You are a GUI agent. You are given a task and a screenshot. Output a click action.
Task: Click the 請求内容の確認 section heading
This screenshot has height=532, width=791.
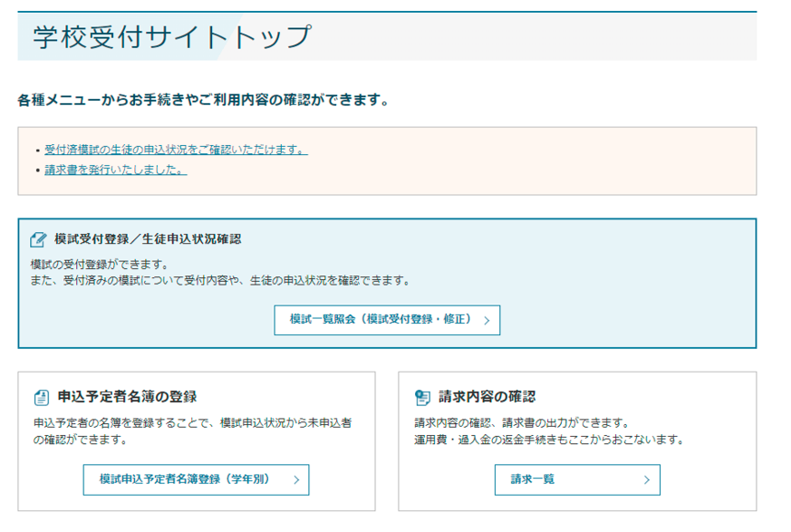487,397
